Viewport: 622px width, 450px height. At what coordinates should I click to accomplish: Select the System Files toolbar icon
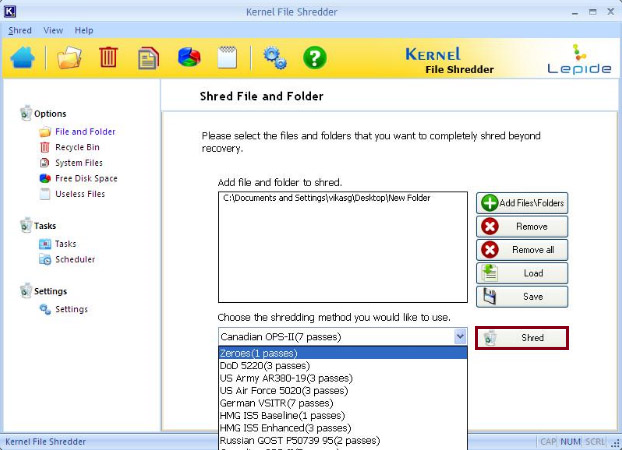pyautogui.click(x=148, y=58)
